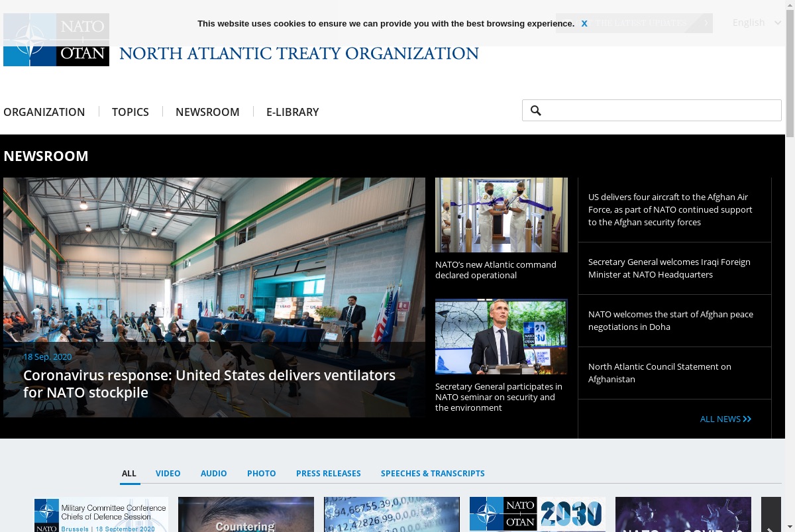Open the Coronavirus response ventilators headline

(x=209, y=384)
